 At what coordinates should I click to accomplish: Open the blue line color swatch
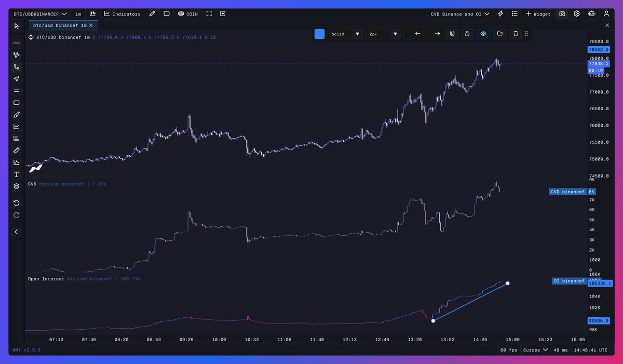320,34
